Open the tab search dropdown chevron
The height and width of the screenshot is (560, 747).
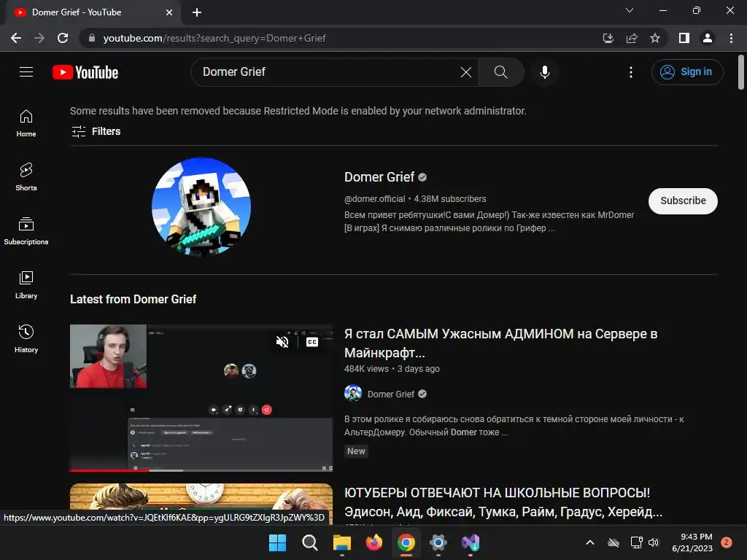pos(630,10)
